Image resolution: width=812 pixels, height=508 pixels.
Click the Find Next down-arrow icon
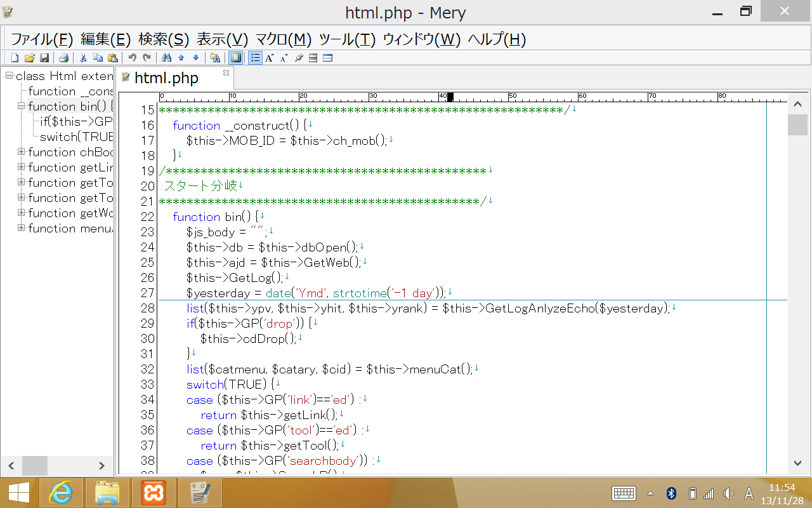click(x=196, y=58)
